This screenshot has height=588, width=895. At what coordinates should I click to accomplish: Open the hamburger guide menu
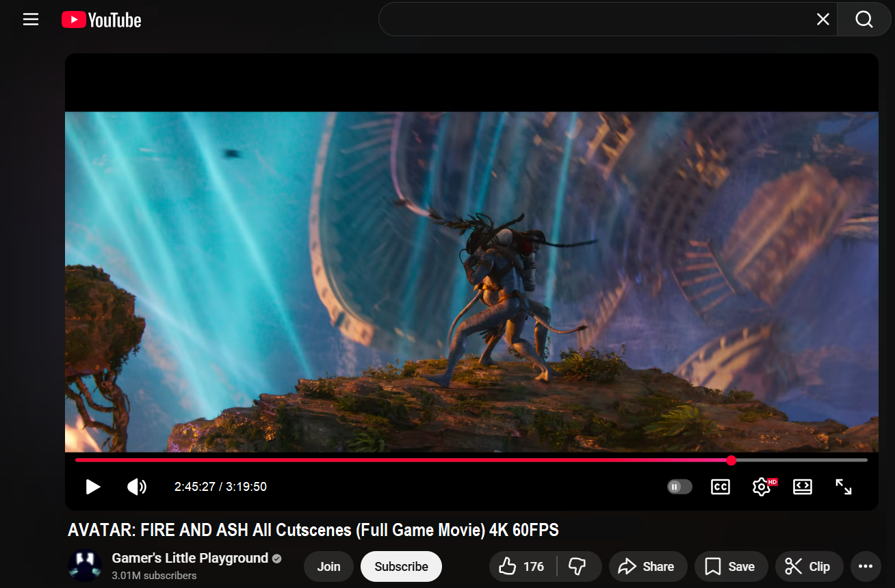click(x=31, y=20)
